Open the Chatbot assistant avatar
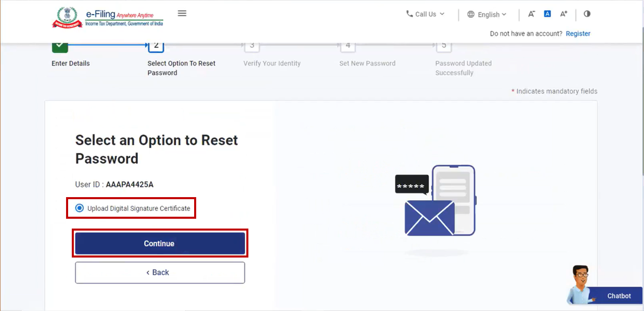This screenshot has width=644, height=311. 581,284
